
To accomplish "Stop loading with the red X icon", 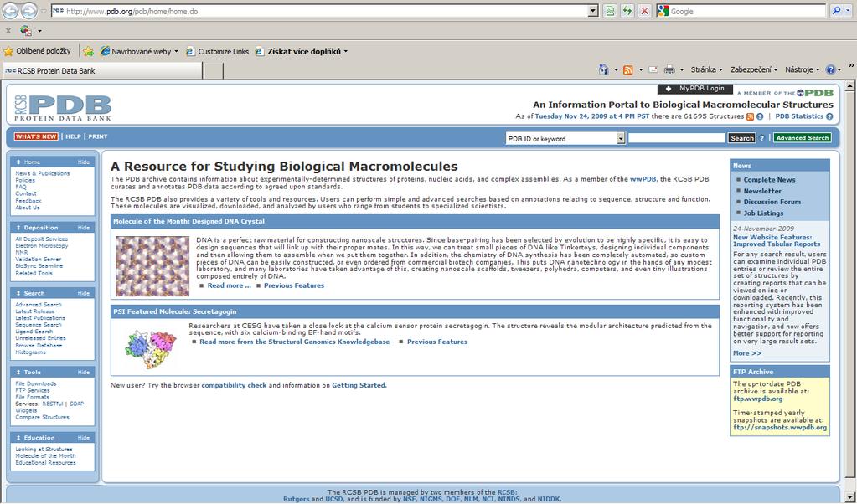I will point(645,11).
